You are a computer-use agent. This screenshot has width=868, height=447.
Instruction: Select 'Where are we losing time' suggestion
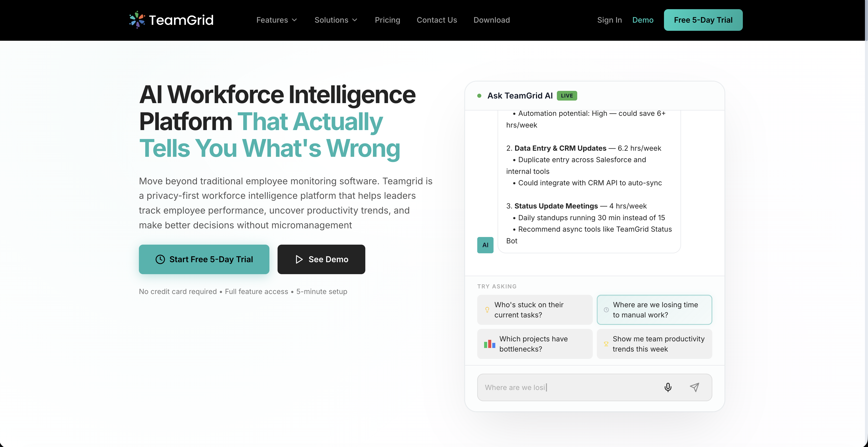[654, 310]
